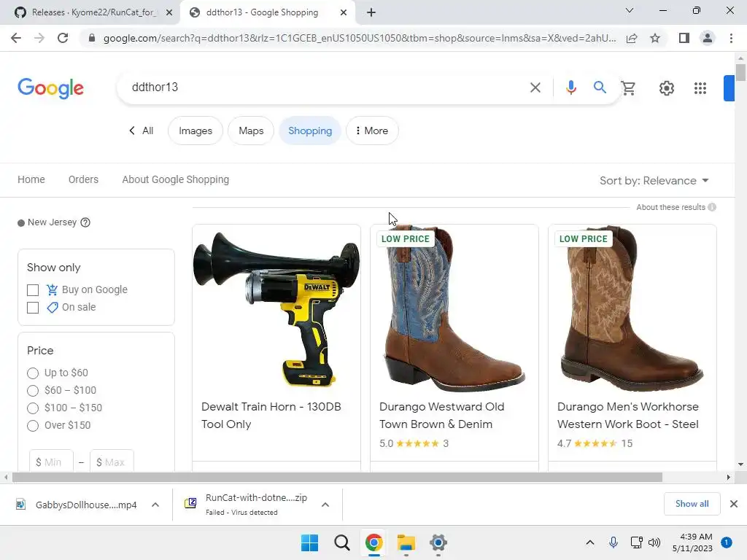Go back to All results

[x=141, y=131]
